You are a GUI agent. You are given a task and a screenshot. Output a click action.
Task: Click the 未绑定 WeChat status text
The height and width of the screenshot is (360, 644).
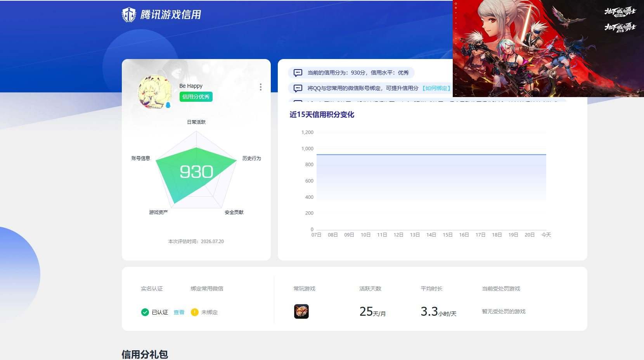pos(209,312)
